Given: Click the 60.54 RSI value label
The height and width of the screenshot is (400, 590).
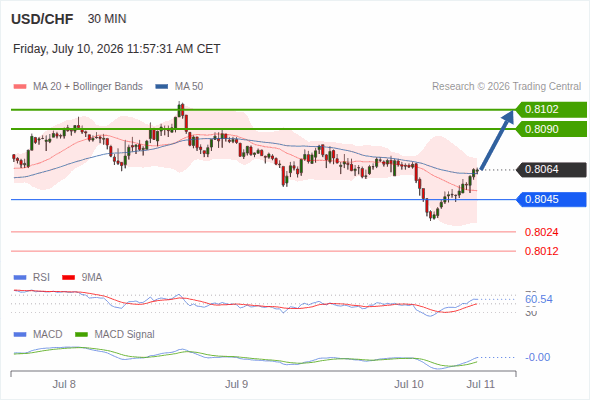Looking at the screenshot, I should coord(539,300).
